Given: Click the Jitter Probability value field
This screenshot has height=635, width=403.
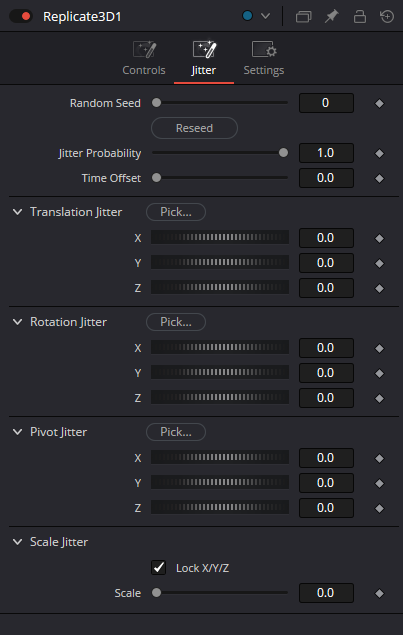Looking at the screenshot, I should 326,153.
